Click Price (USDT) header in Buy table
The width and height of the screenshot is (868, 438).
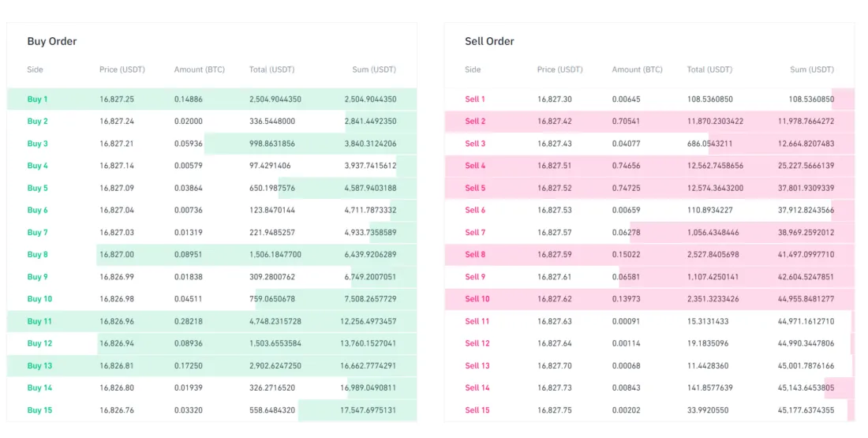122,69
